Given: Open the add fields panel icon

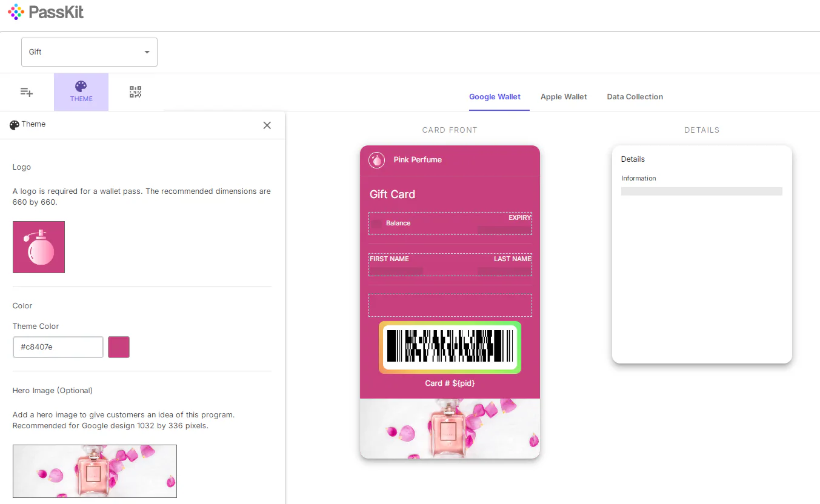Looking at the screenshot, I should 27,92.
